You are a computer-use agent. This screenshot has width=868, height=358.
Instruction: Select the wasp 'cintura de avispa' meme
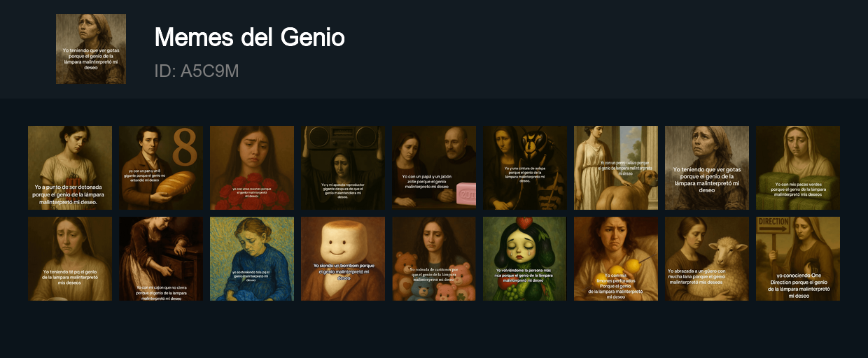point(525,168)
